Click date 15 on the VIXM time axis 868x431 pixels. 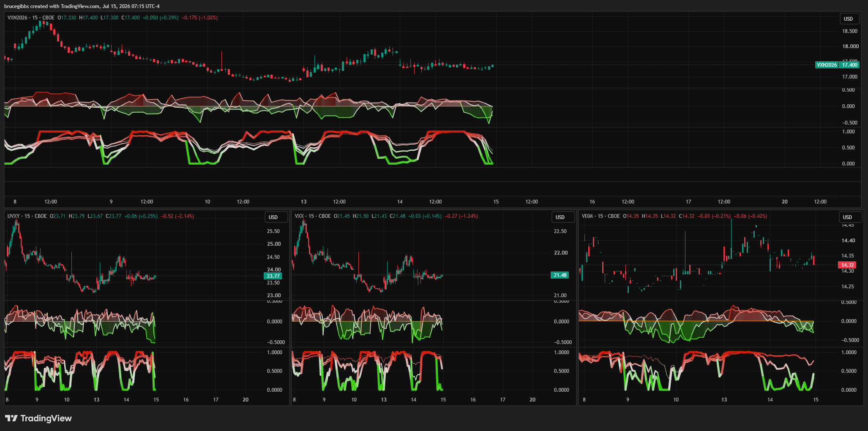[816, 400]
